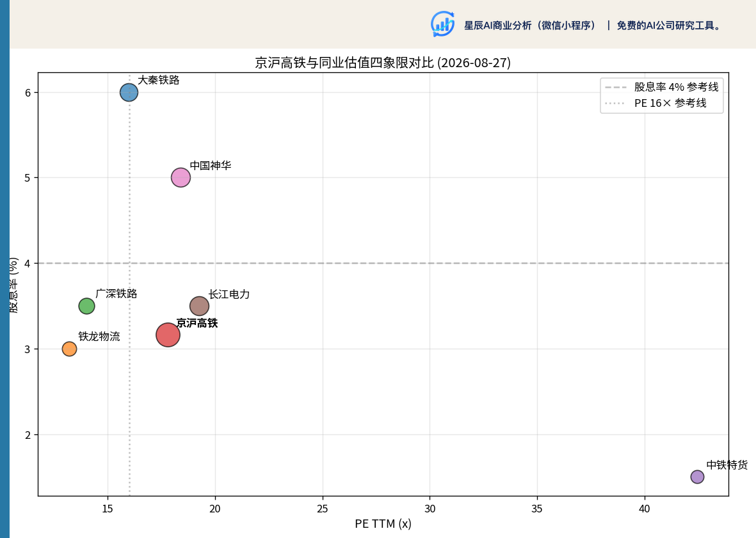Click the green 广深铁路 bubble
Viewport: 756px width, 538px height.
point(87,306)
